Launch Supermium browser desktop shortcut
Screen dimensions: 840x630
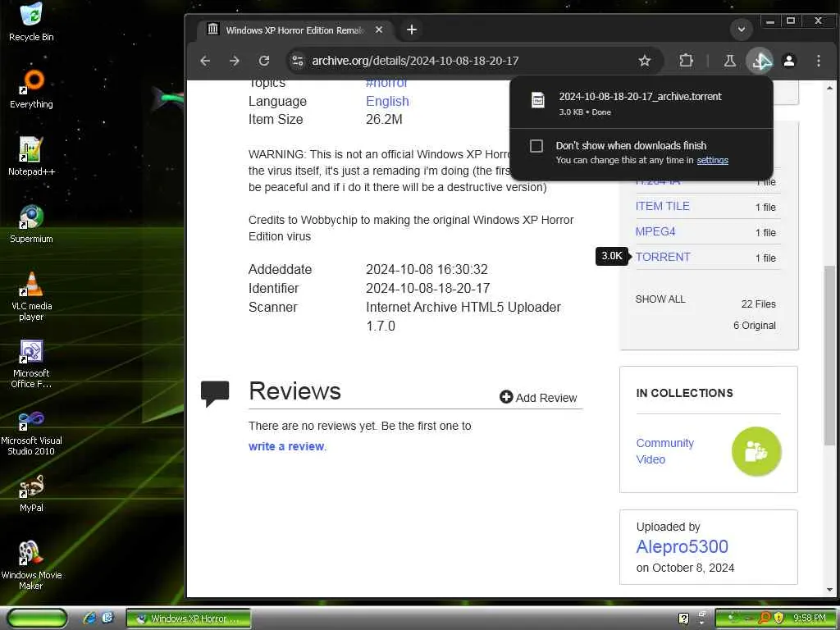(x=31, y=224)
